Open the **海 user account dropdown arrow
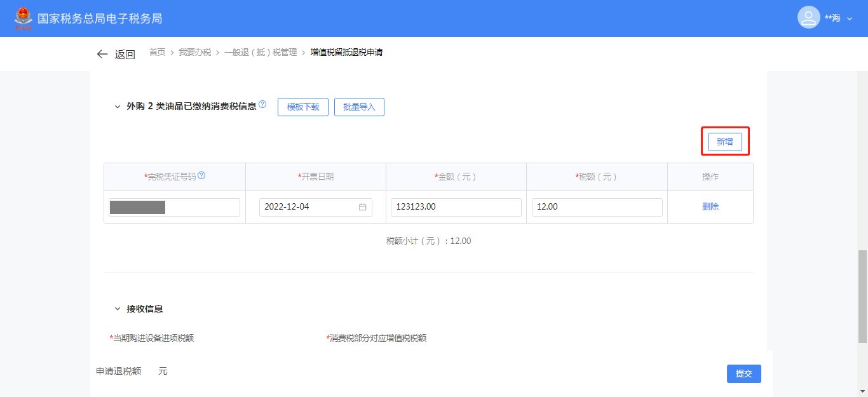 pyautogui.click(x=850, y=18)
